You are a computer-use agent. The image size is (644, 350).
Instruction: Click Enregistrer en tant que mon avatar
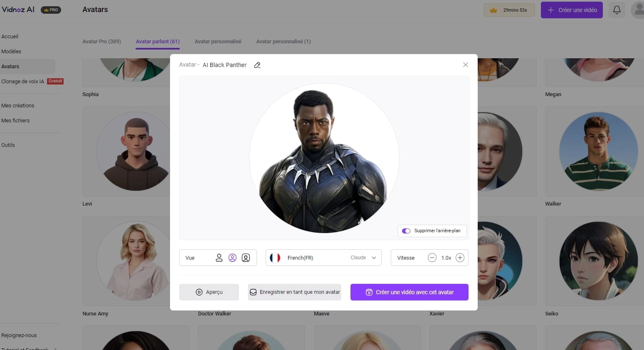pos(294,292)
